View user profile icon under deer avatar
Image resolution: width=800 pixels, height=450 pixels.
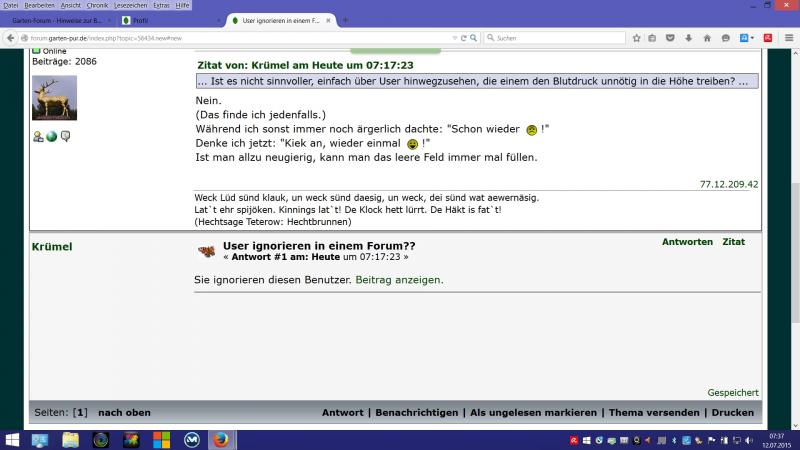tap(38, 136)
